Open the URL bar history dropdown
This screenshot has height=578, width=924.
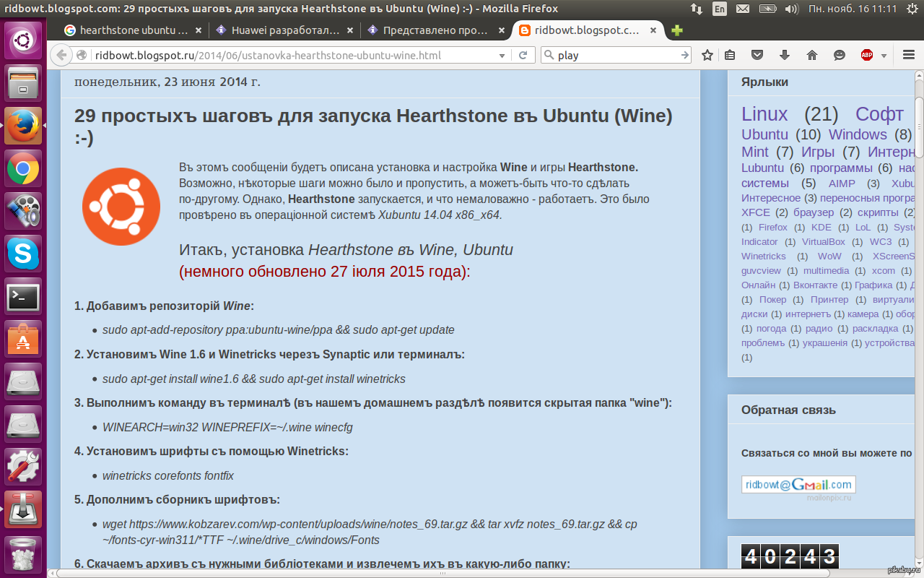[502, 56]
